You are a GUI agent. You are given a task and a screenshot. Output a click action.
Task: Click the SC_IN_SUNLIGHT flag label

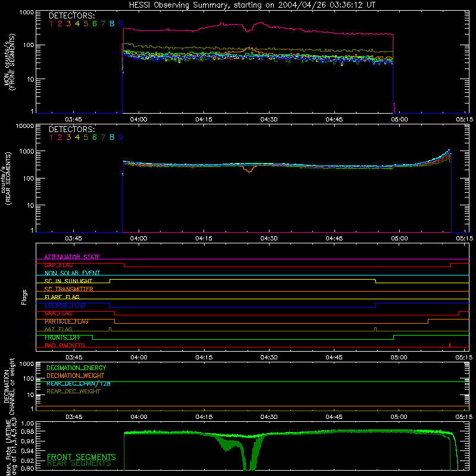tap(68, 281)
